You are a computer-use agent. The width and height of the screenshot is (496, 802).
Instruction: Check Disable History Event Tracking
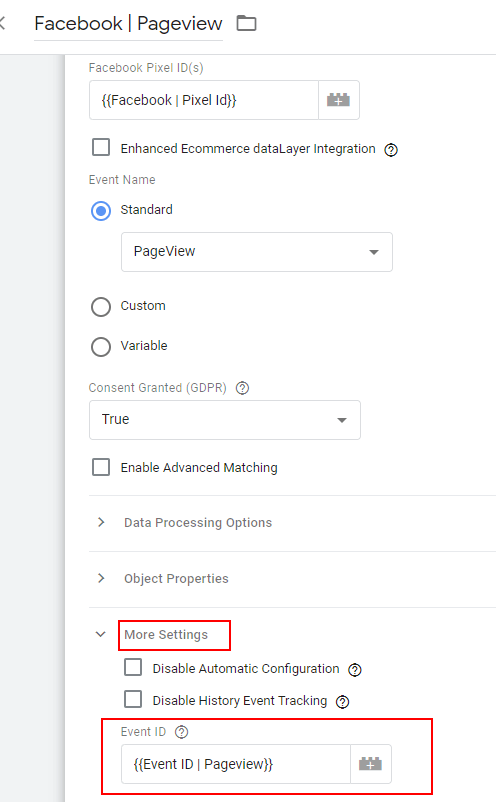pos(133,699)
